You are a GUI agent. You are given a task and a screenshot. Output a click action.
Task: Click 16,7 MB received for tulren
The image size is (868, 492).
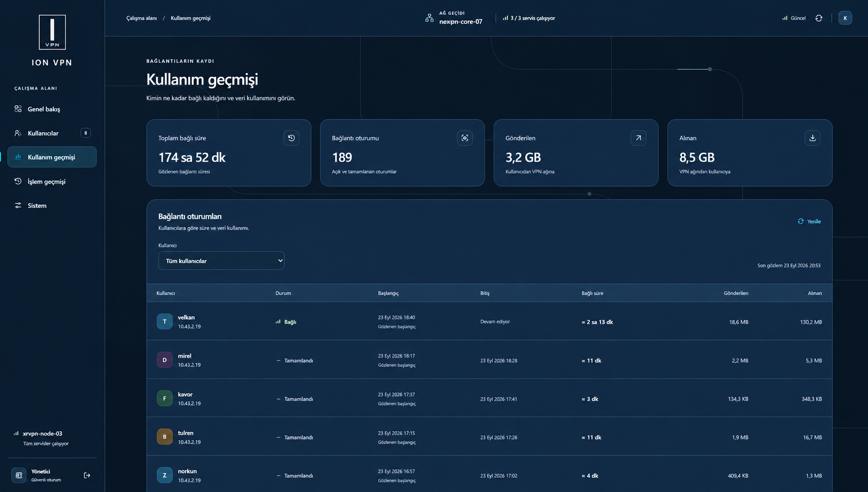point(813,437)
